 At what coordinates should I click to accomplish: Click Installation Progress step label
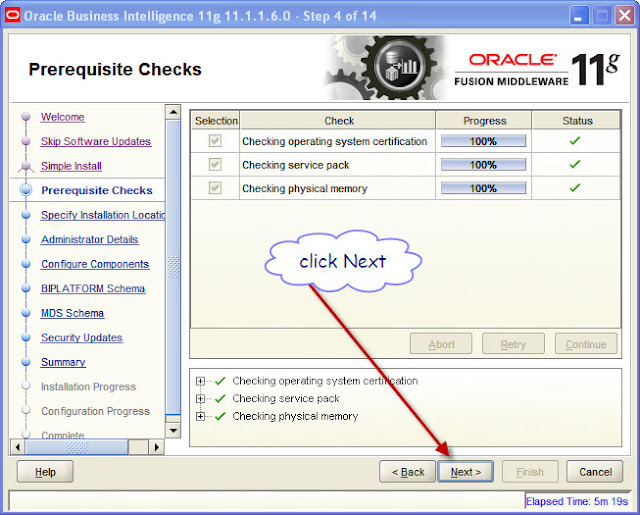[88, 386]
